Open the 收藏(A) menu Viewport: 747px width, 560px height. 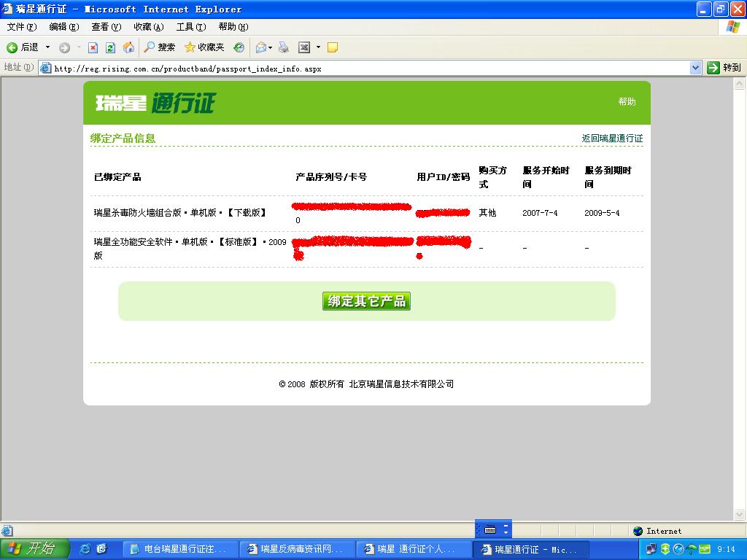point(149,27)
